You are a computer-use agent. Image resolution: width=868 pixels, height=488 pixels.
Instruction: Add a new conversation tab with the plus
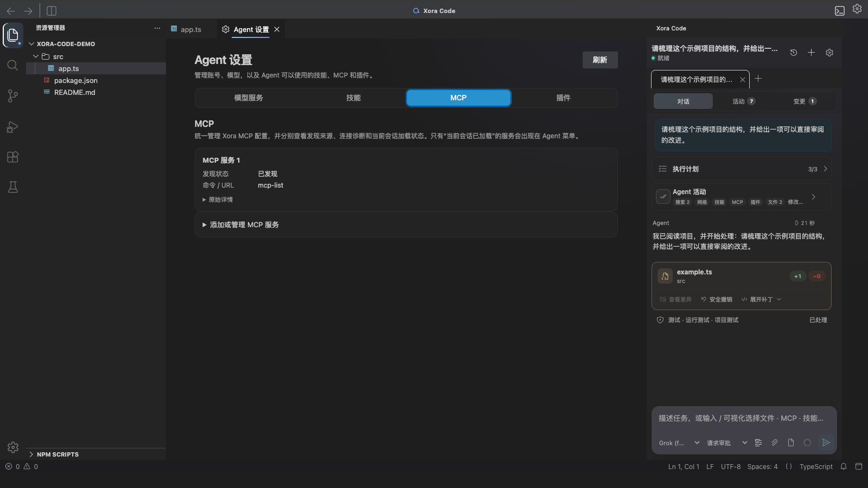coord(758,79)
